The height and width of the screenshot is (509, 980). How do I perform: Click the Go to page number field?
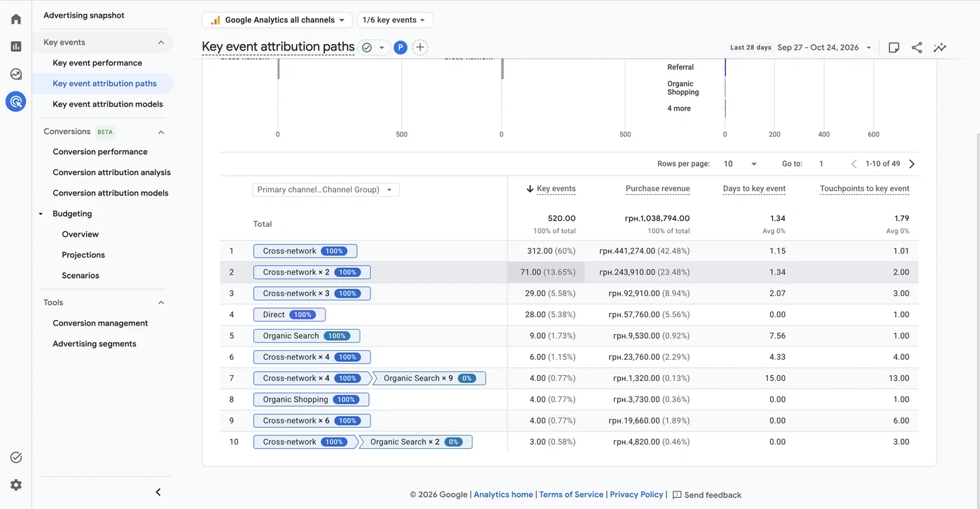[x=822, y=164]
